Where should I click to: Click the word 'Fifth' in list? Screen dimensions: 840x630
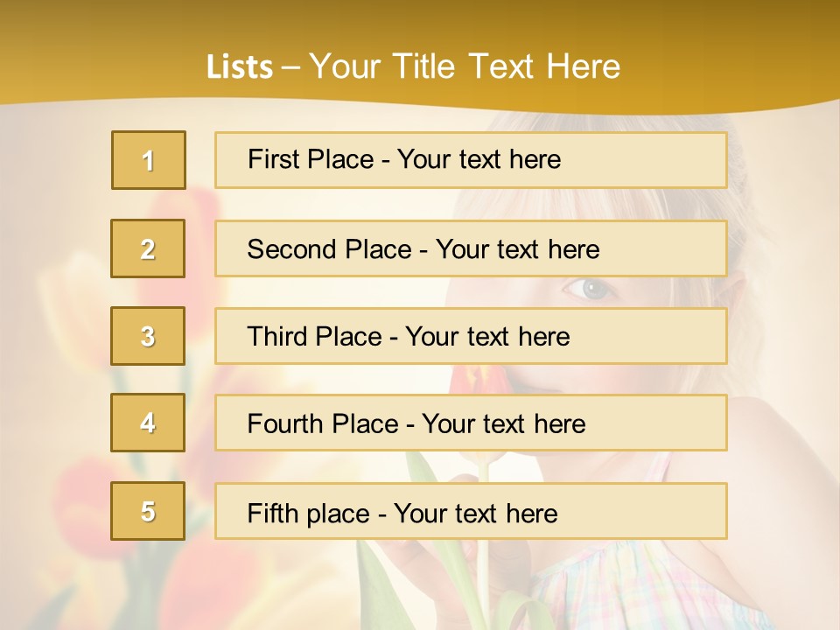tap(271, 514)
